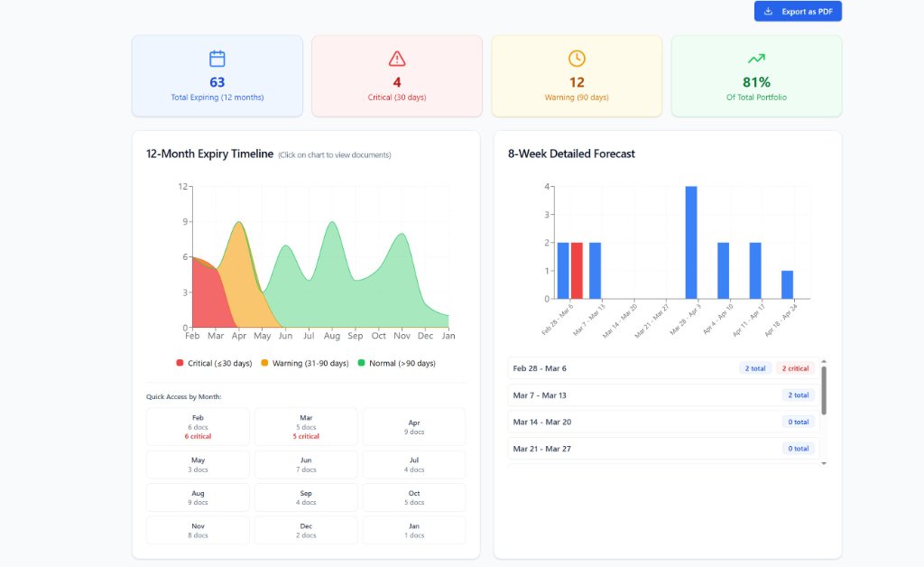Select the Oct 5 docs quick access tile
The image size is (924, 567).
pyautogui.click(x=414, y=497)
